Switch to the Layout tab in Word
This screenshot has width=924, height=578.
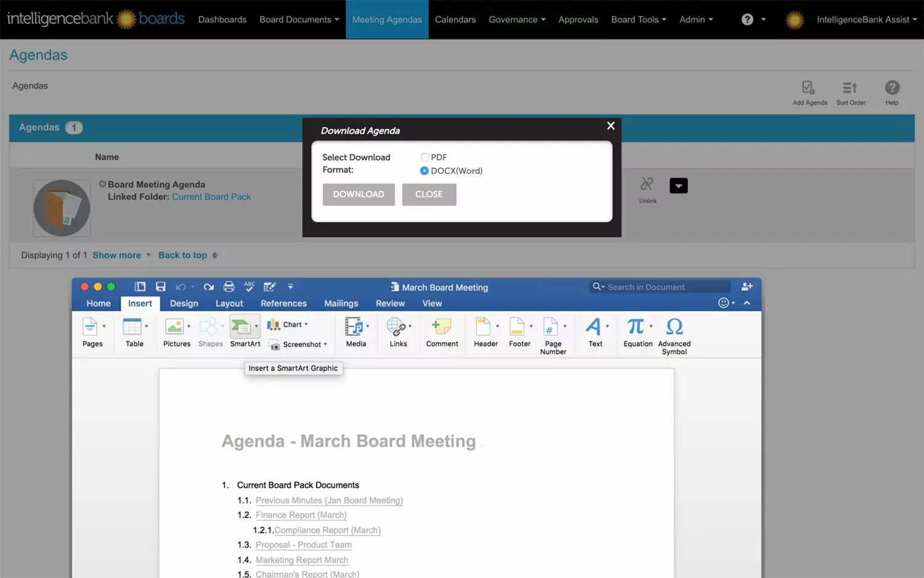(229, 303)
